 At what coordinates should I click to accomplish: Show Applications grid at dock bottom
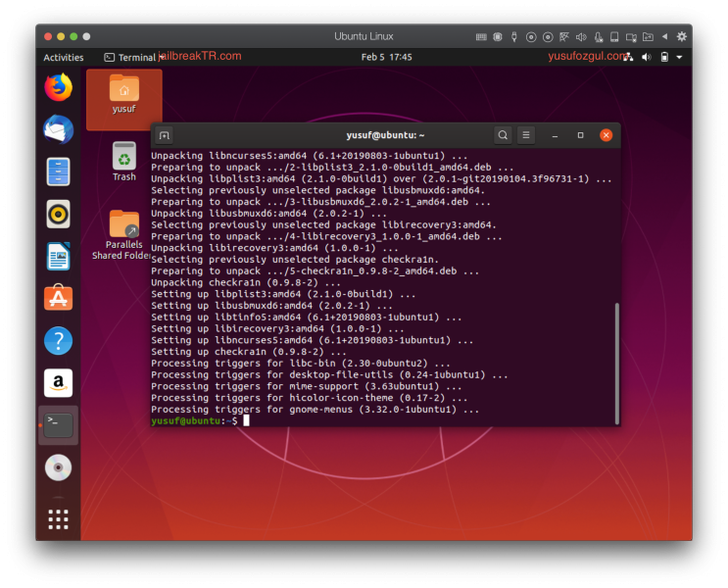(x=58, y=518)
